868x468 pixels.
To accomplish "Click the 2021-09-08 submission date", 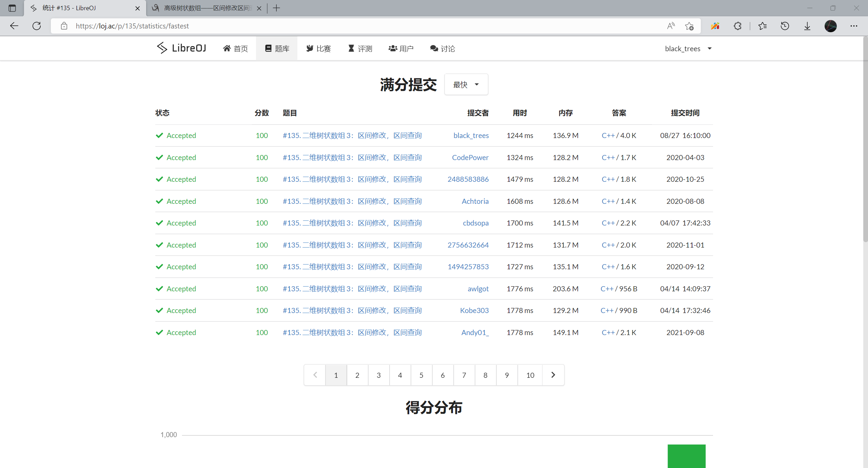I will tap(685, 332).
